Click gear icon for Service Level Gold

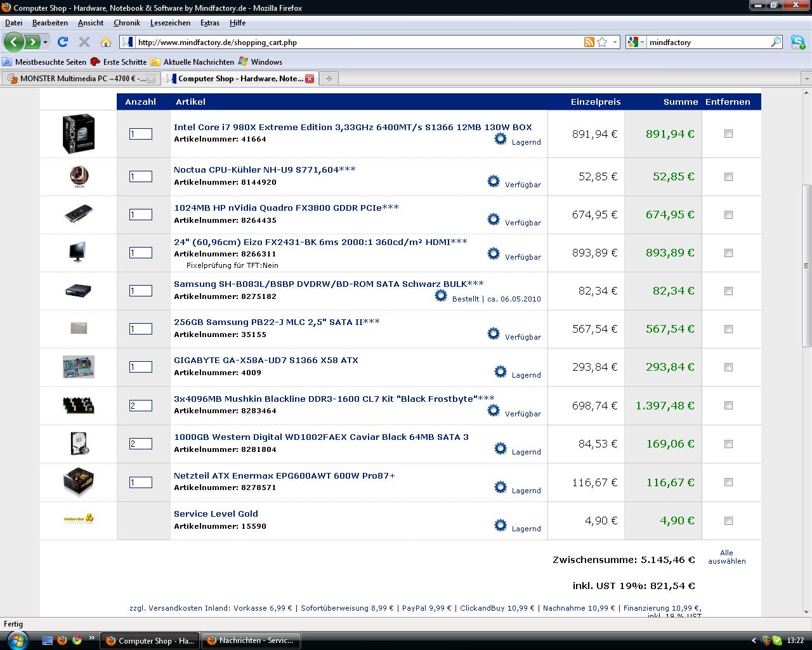[x=501, y=526]
